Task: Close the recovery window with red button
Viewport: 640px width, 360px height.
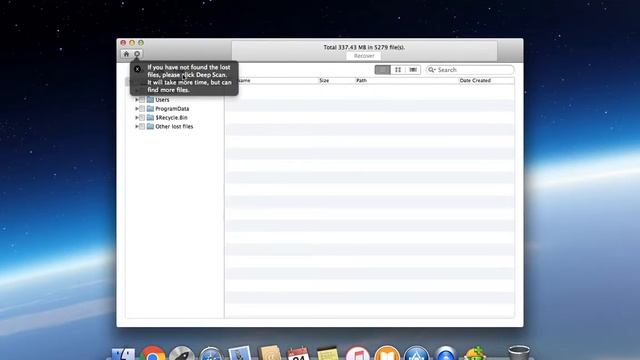Action: tap(123, 43)
